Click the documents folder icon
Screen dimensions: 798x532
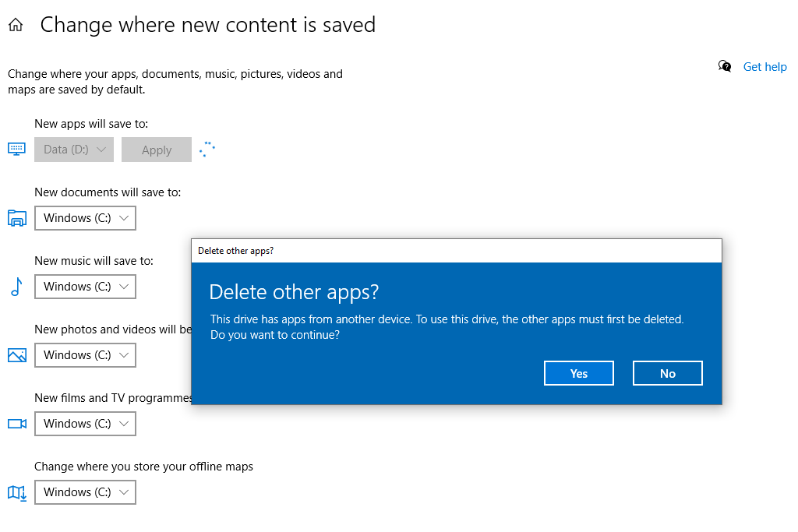pos(17,218)
